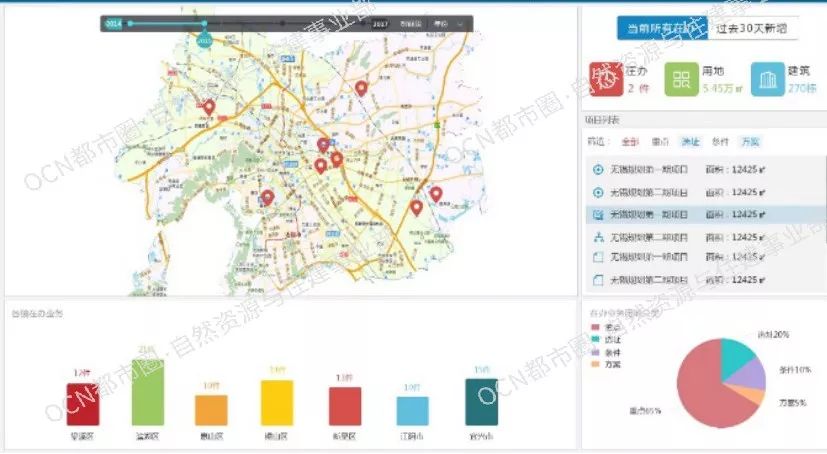827x454 pixels.
Task: Click the bright red bar between yellow and blue
Action: [345, 406]
